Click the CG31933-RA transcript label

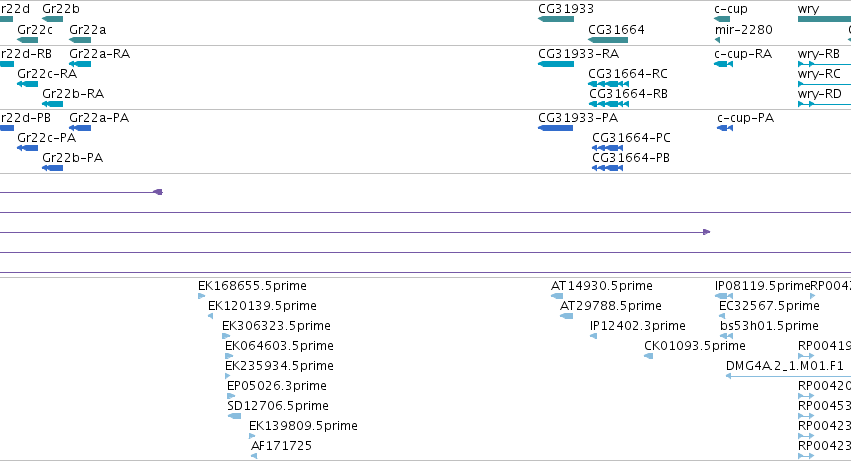(x=578, y=54)
